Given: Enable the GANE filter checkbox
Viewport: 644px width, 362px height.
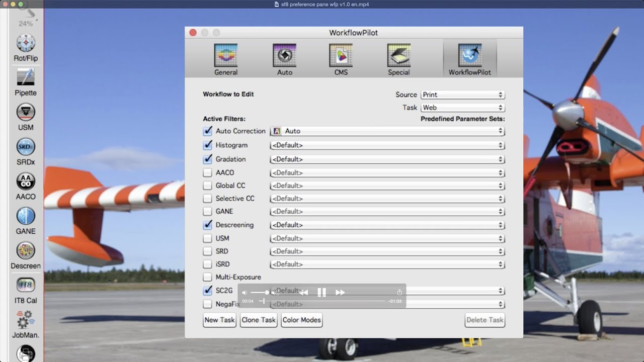Looking at the screenshot, I should click(207, 212).
